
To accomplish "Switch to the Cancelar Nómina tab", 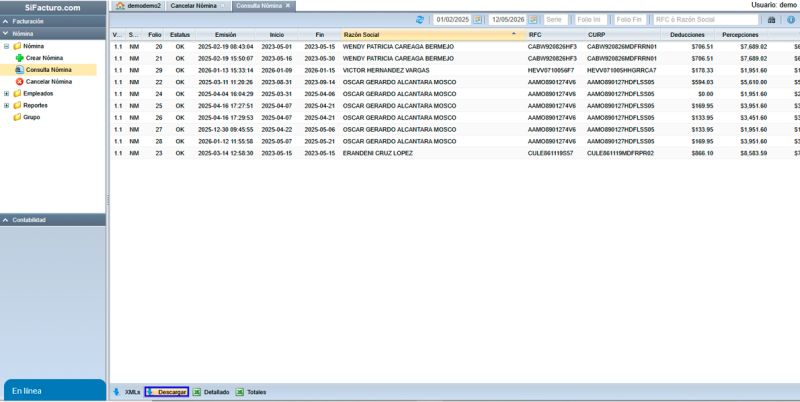I will [198, 6].
